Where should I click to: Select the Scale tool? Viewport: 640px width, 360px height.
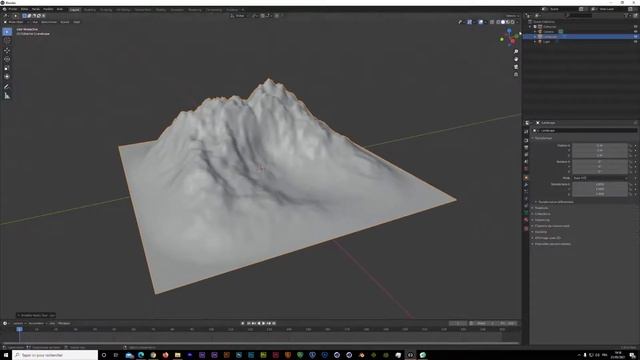point(7,68)
